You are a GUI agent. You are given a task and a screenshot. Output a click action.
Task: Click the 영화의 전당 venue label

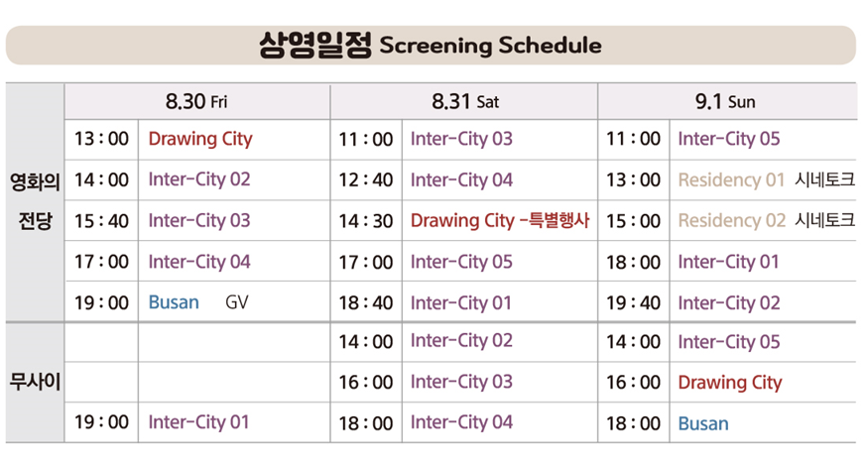click(x=35, y=201)
